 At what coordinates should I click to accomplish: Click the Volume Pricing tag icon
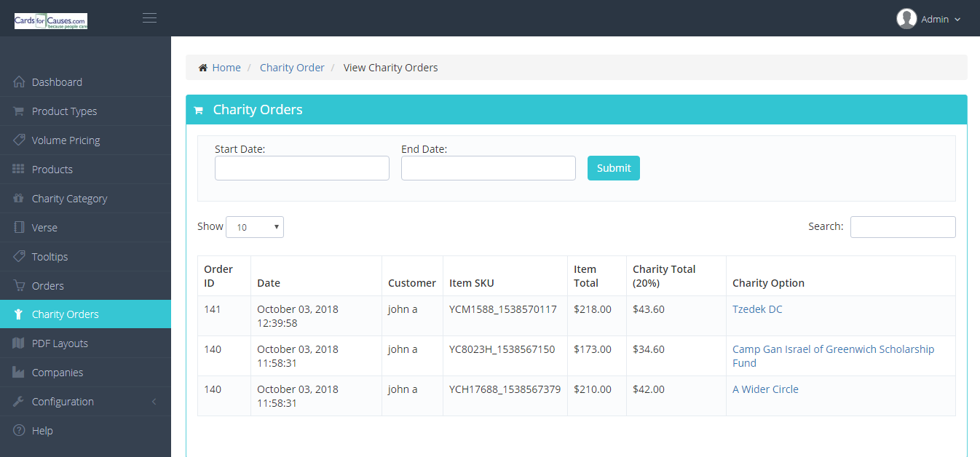tap(19, 140)
